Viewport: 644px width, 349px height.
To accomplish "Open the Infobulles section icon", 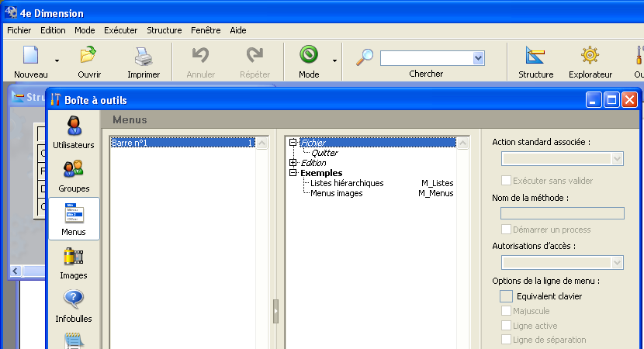I will (74, 299).
